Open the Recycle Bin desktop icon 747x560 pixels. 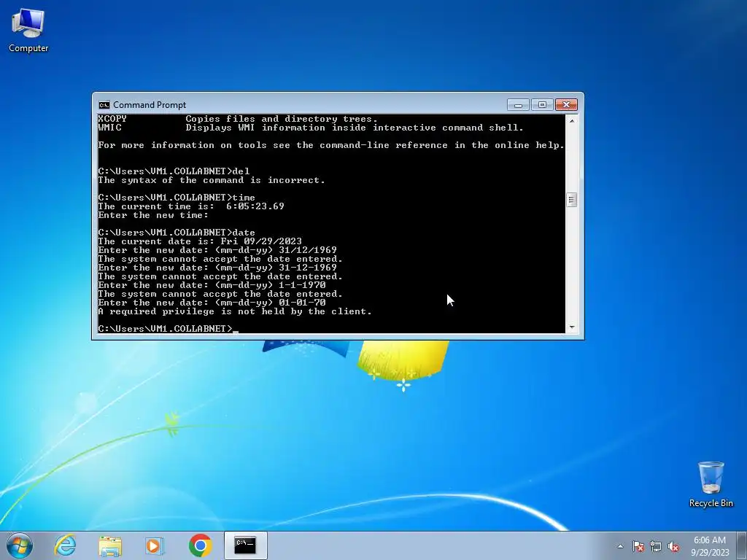coord(711,484)
